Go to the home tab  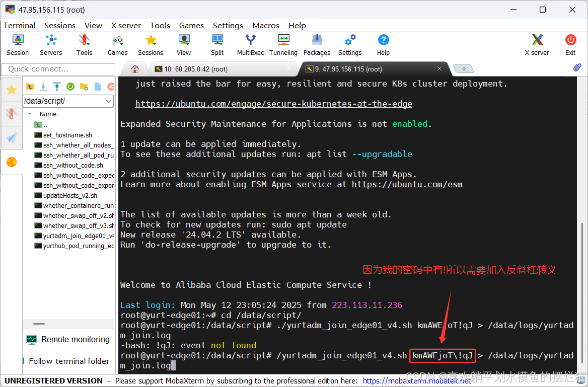click(135, 69)
